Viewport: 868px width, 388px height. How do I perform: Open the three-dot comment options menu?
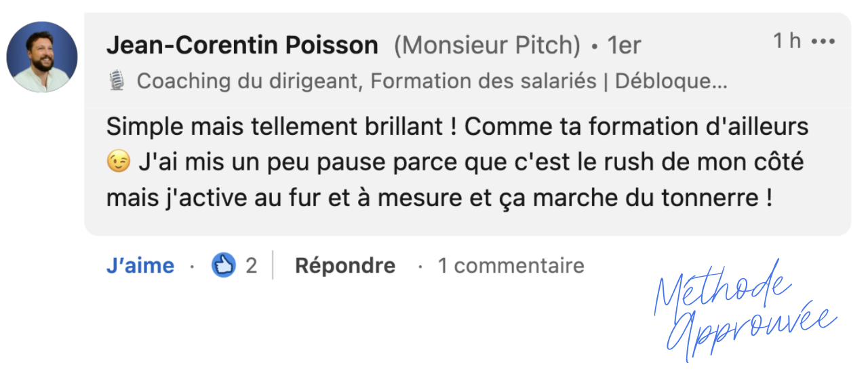click(823, 41)
